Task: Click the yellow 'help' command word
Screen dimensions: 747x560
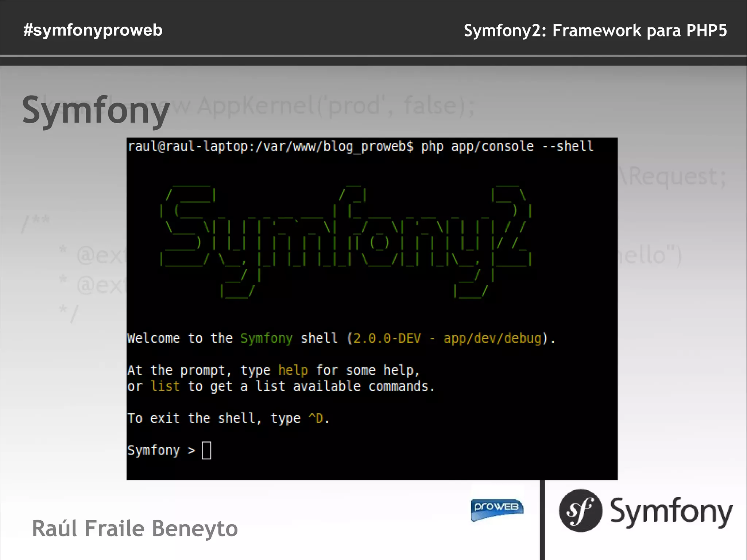Action: 293,370
